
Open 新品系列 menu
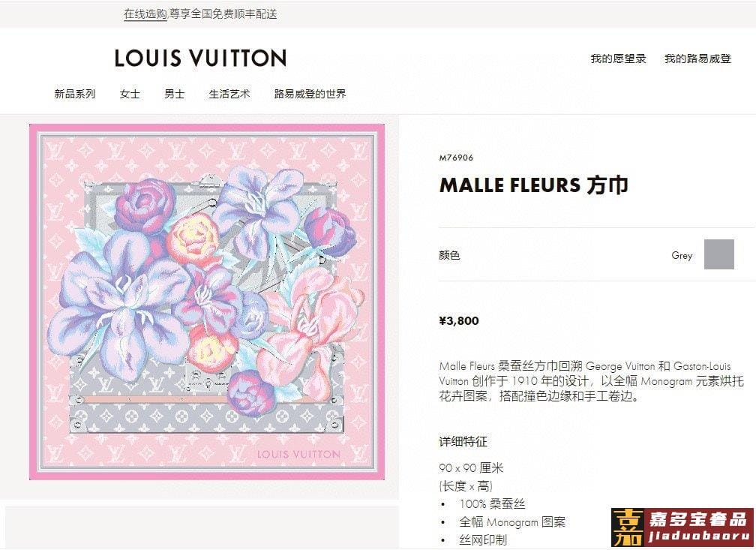tap(75, 94)
